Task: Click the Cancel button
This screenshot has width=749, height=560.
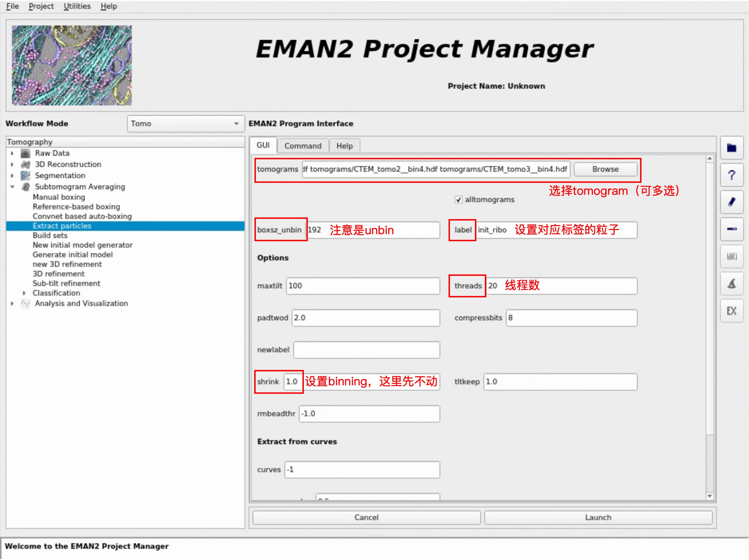Action: pyautogui.click(x=366, y=517)
